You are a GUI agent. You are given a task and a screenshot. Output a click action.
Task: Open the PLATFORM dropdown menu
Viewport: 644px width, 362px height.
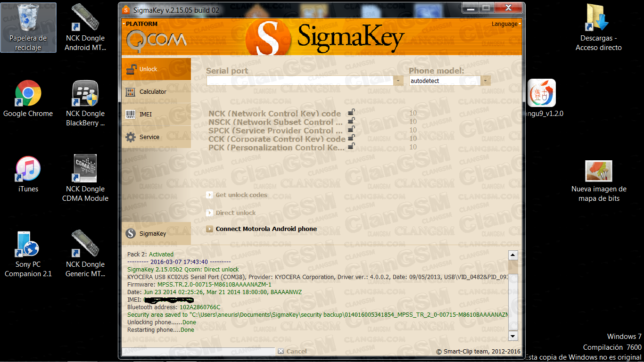tap(140, 24)
